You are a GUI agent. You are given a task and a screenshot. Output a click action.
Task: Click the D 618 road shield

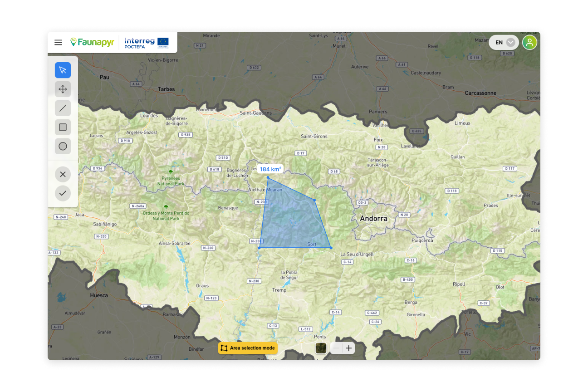click(214, 169)
